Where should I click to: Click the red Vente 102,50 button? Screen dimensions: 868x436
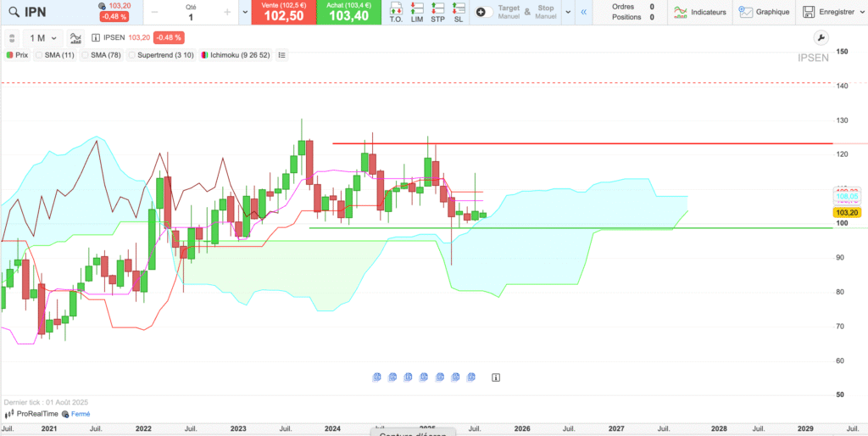(x=284, y=12)
